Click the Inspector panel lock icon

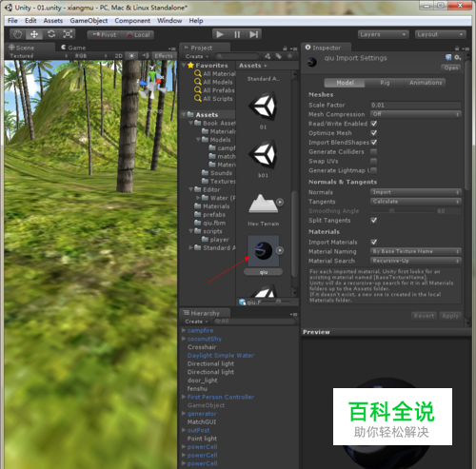point(457,48)
